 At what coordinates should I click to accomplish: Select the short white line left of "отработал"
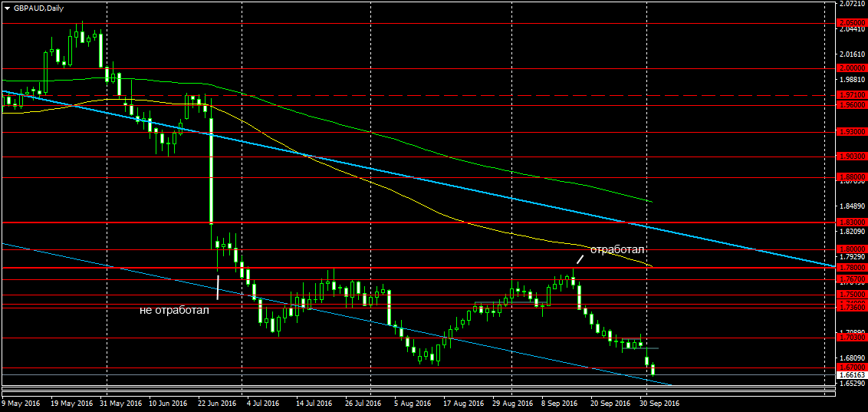(x=580, y=259)
